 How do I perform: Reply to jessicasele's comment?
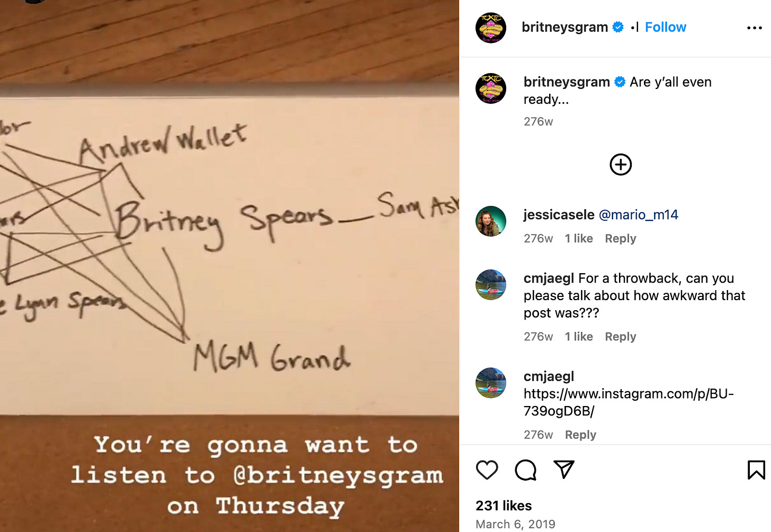click(621, 239)
